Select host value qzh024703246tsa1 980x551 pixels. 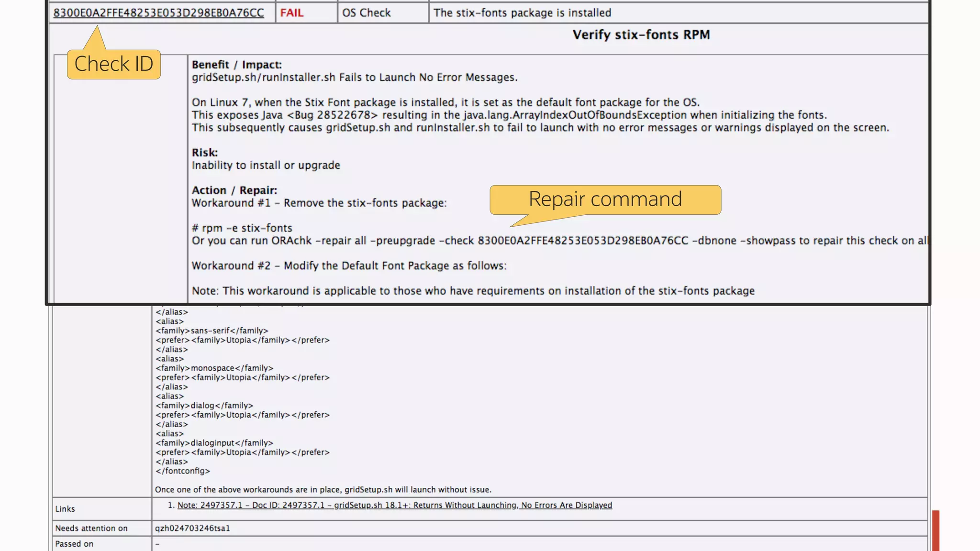[192, 528]
